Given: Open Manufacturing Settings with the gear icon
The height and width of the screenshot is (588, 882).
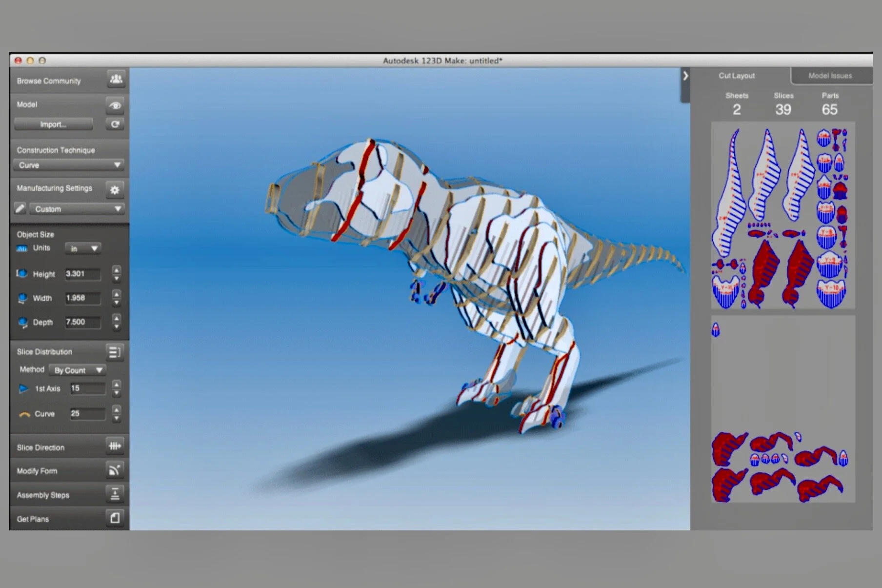Looking at the screenshot, I should click(x=115, y=190).
